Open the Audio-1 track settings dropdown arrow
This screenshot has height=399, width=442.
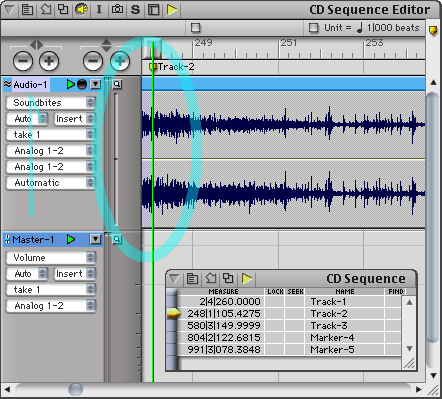[x=96, y=84]
